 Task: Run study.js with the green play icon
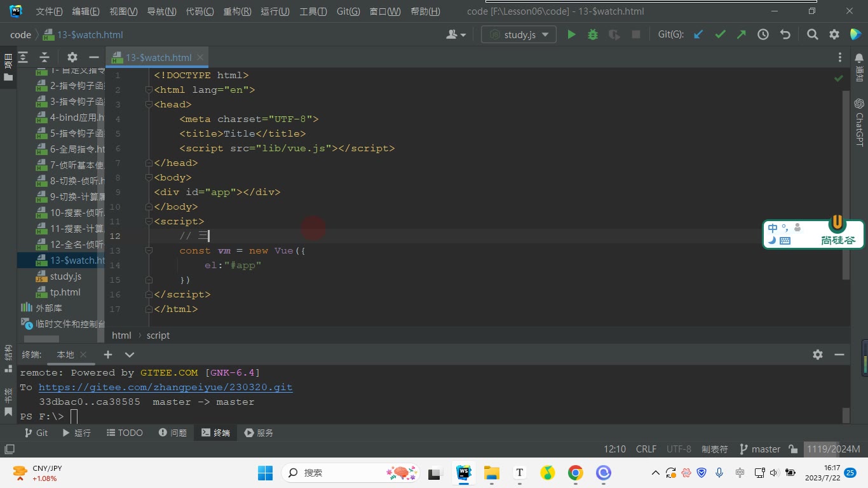pos(571,34)
